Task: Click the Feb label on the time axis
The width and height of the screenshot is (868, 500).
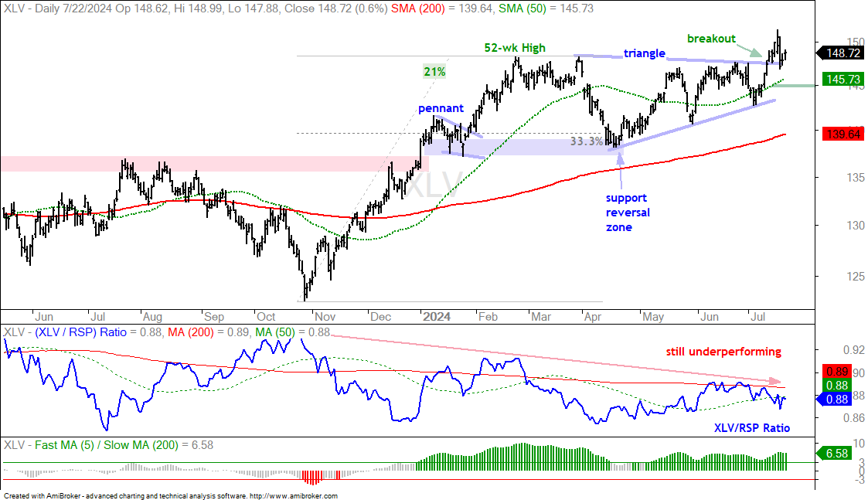Action: [488, 317]
